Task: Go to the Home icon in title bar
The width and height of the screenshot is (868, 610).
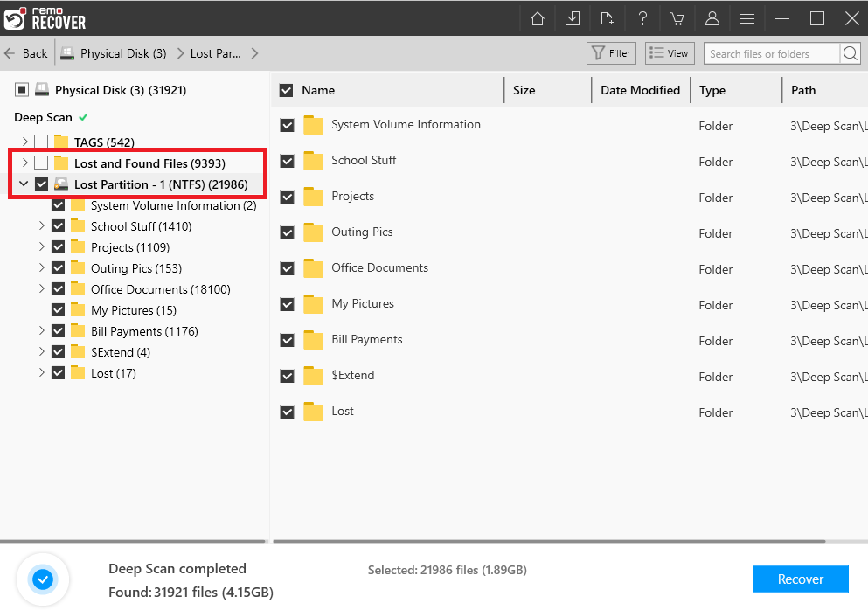Action: point(537,19)
